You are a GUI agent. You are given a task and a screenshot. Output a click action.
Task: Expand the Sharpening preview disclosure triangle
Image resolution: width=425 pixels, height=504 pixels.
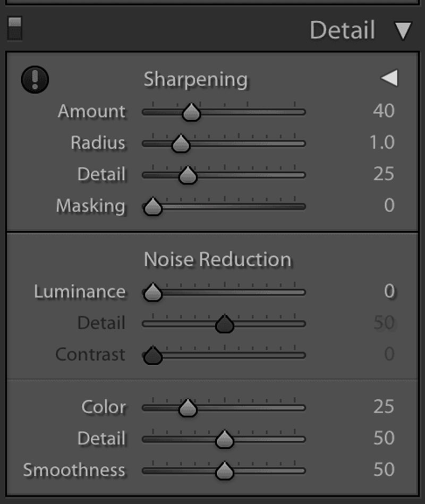(389, 79)
